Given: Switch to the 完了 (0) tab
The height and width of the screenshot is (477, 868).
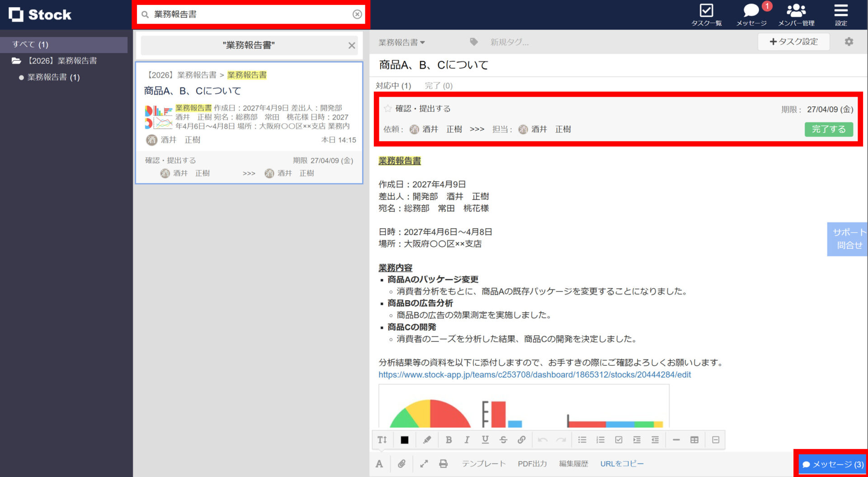Looking at the screenshot, I should (x=438, y=85).
